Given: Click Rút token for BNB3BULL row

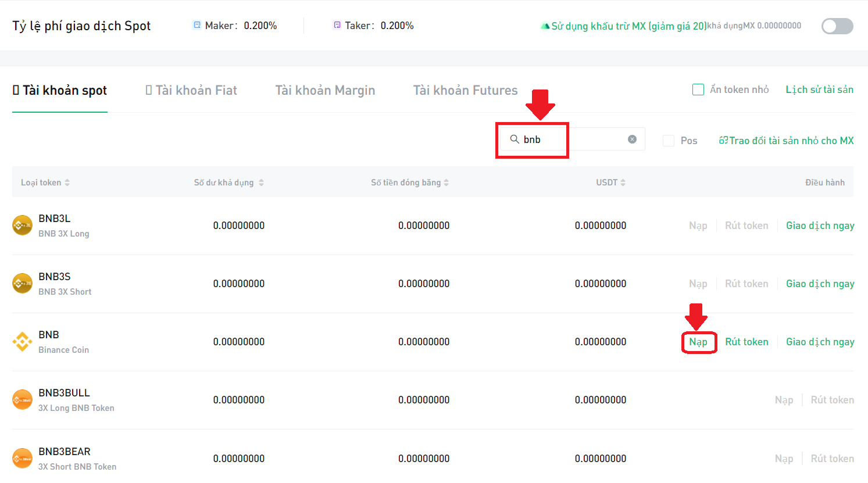Looking at the screenshot, I should (x=833, y=400).
